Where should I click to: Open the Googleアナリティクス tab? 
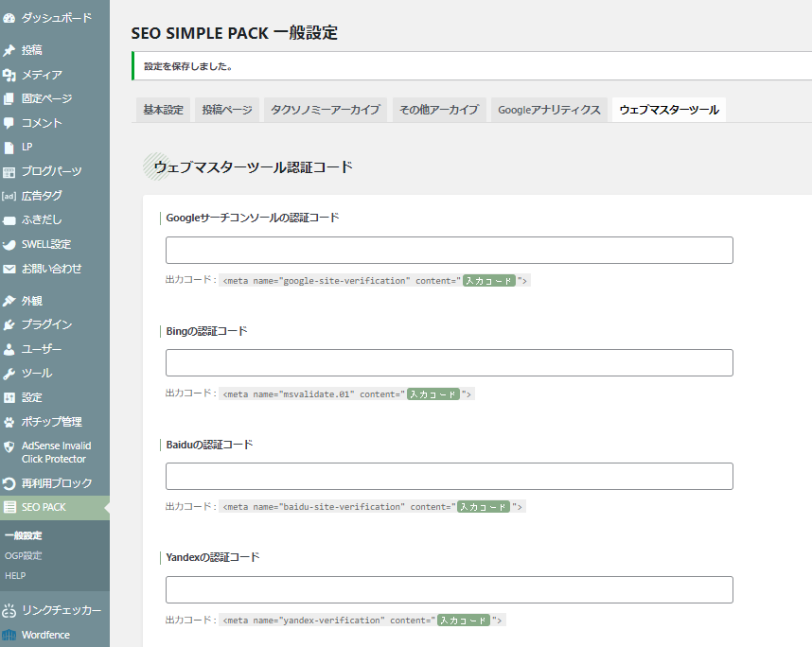click(549, 110)
